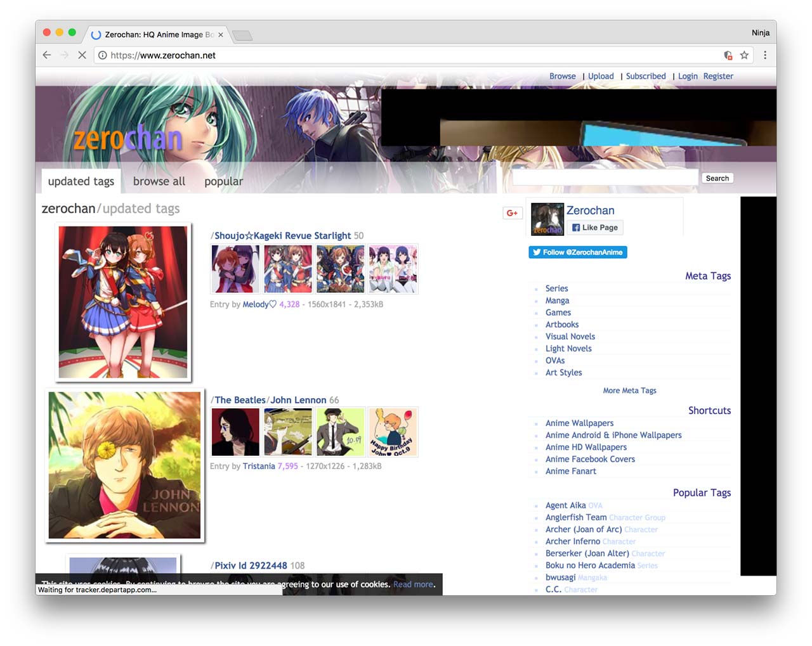Click the Login link
The image size is (812, 646).
(688, 76)
